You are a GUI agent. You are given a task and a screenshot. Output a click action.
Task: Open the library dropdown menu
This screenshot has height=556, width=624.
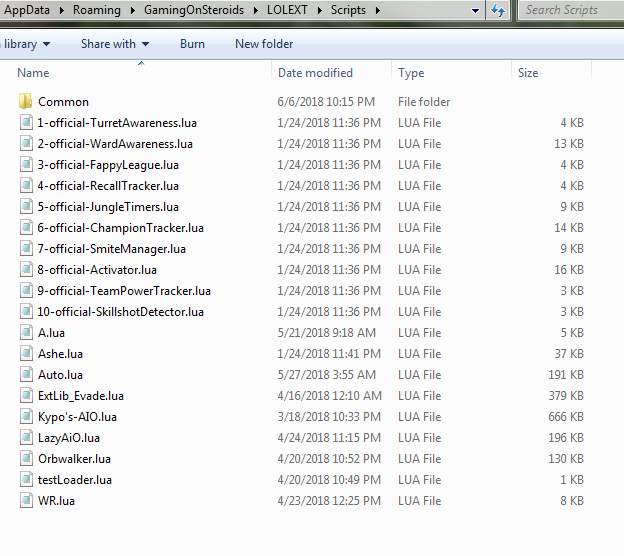[x=26, y=44]
